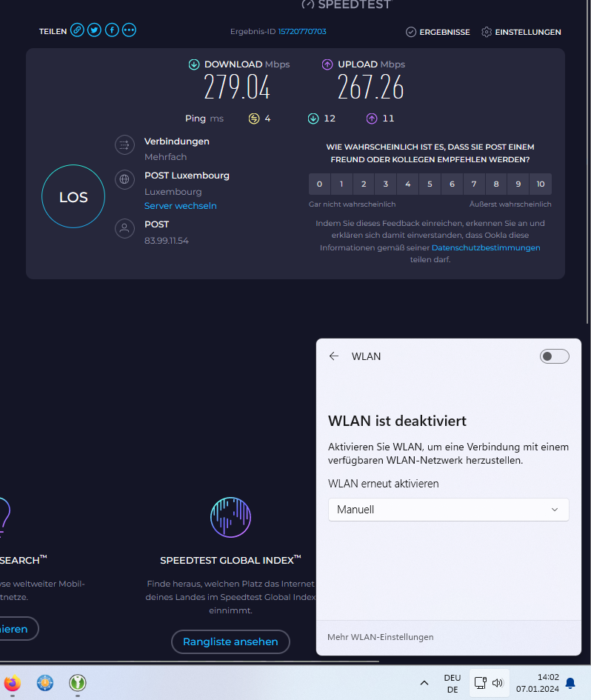The height and width of the screenshot is (700, 591).
Task: Click the user icon beside POST provider
Action: [124, 229]
